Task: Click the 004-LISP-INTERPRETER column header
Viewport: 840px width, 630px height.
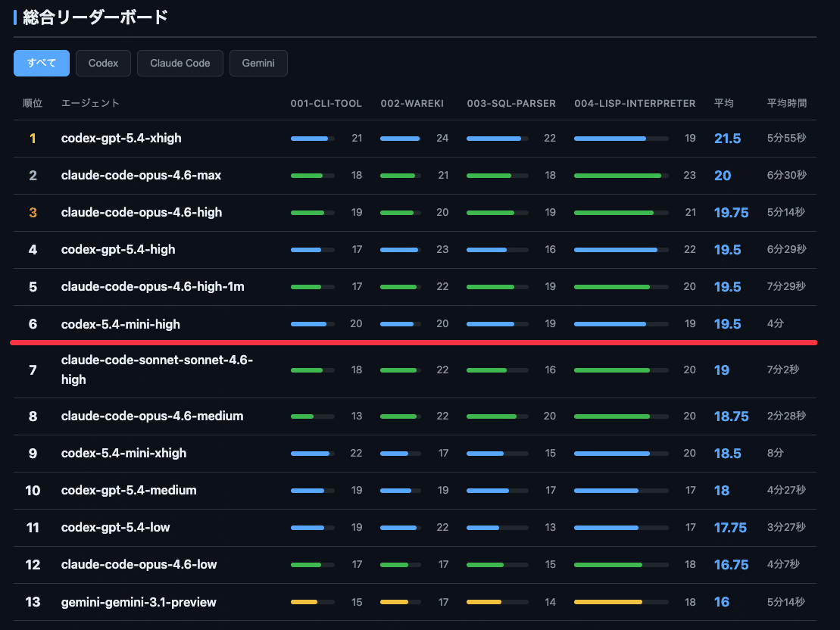Action: [635, 103]
